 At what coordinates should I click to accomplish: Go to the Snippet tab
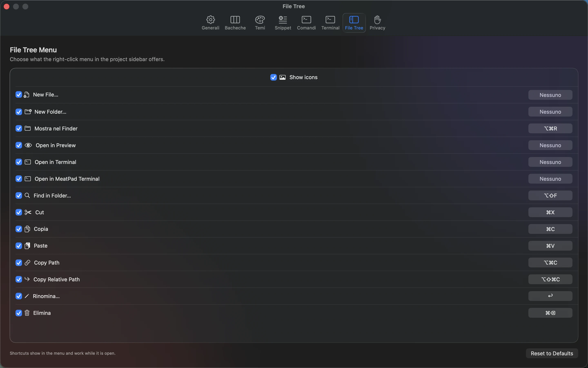283,23
